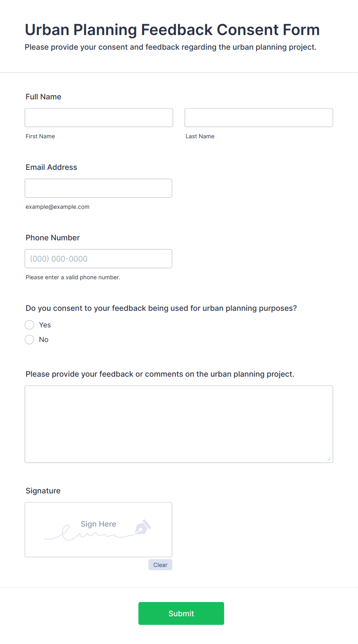Image resolution: width=358 pixels, height=644 pixels.
Task: Click the form title heading
Action: [172, 30]
